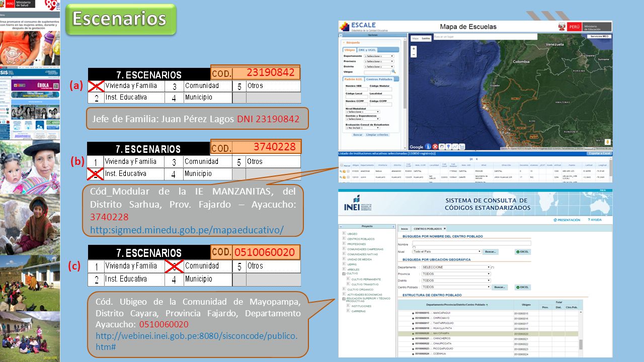The width and height of the screenshot is (644, 362).
Task: Click the red X icon on map toolbar
Action: pos(435,147)
